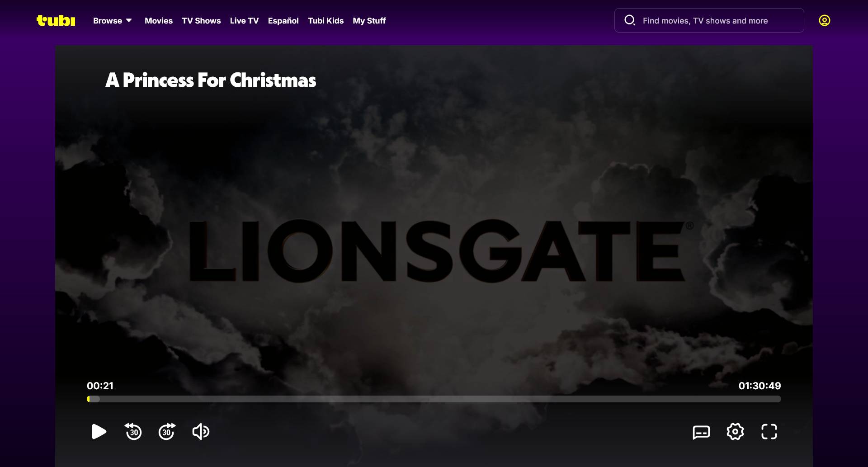Image resolution: width=868 pixels, height=467 pixels.
Task: Focus the Find movies search field
Action: click(x=709, y=20)
